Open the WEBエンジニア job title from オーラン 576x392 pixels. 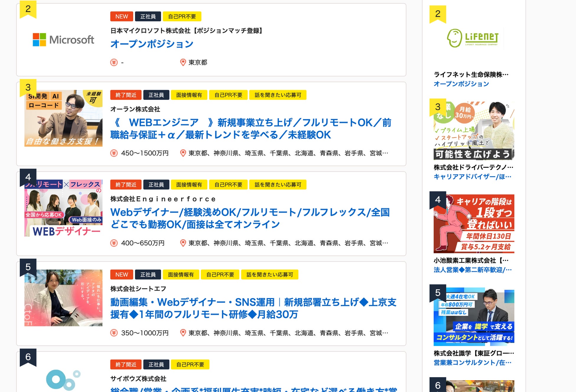pyautogui.click(x=250, y=128)
